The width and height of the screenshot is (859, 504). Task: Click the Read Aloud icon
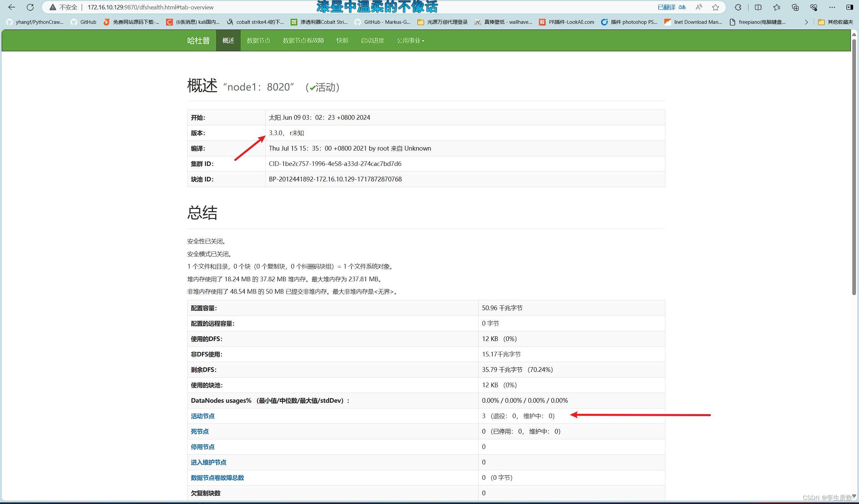(x=699, y=7)
